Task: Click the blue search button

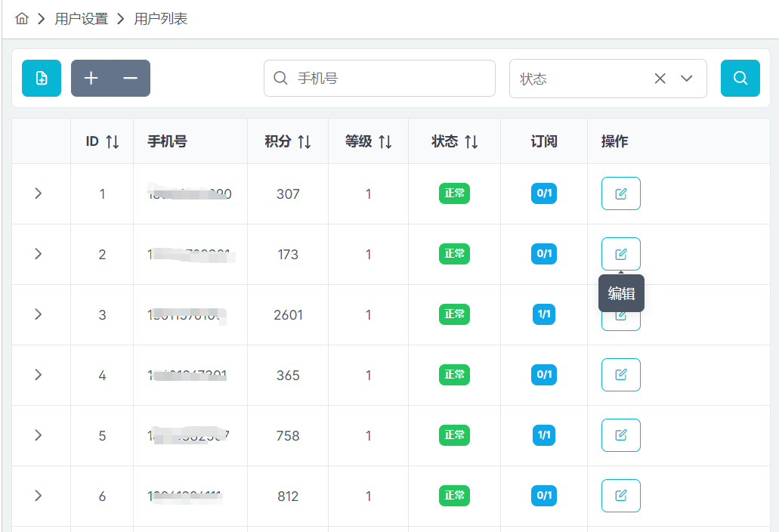Action: pos(740,78)
